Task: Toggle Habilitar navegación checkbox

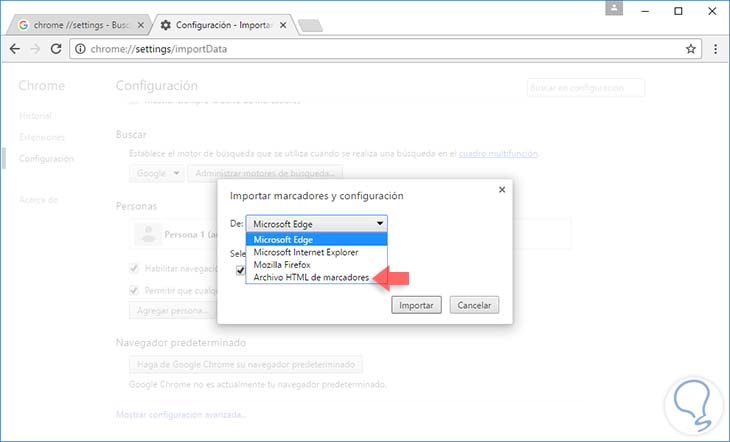Action: click(x=134, y=268)
